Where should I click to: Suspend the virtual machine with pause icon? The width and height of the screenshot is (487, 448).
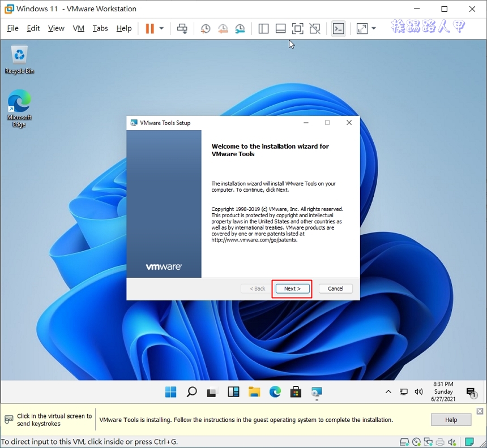151,28
